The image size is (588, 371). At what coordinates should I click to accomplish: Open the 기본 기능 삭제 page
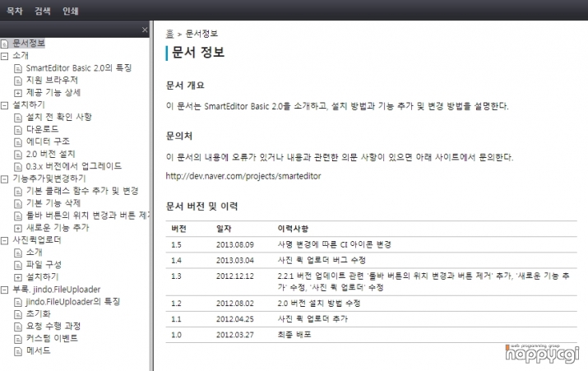[x=53, y=203]
